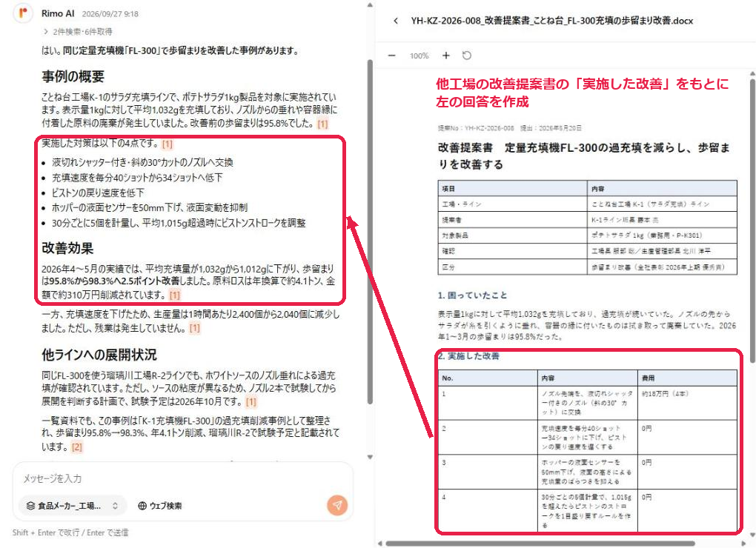756x548 pixels.
Task: Click the 提案者 row label in document table
Action: click(452, 220)
